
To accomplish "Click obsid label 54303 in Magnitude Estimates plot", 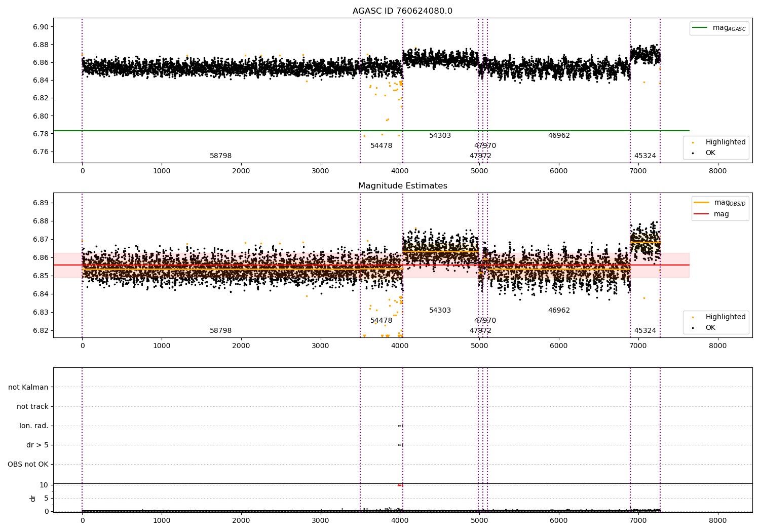I will (440, 311).
